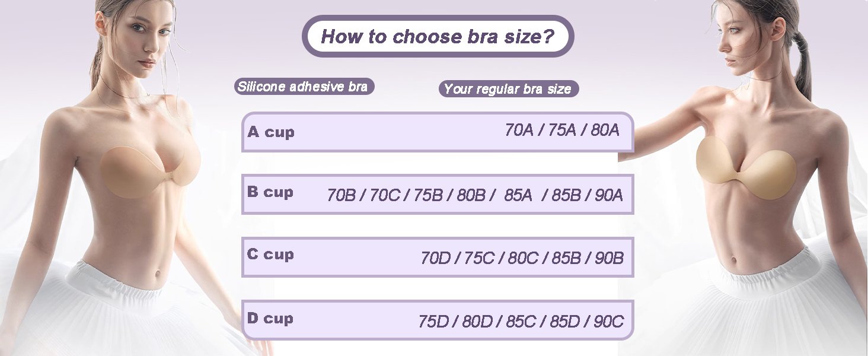Screen dimensions: 868x356
Task: Click the 'How to choose bra size?' title
Action: (x=438, y=36)
